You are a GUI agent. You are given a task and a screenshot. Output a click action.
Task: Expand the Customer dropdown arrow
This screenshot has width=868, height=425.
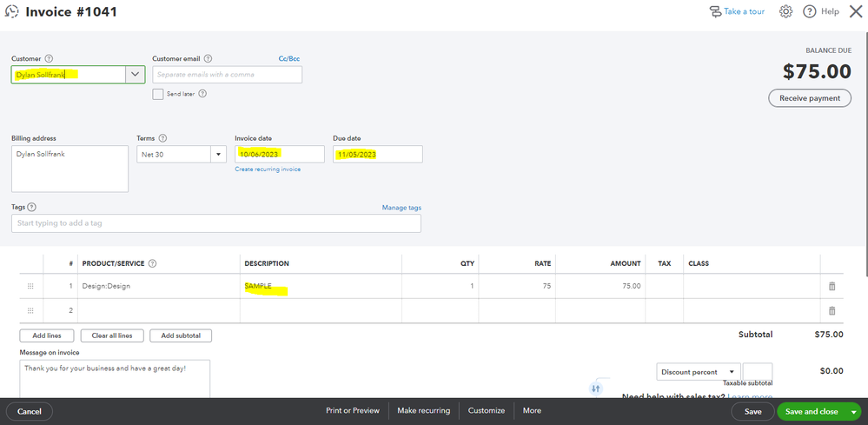[x=135, y=75]
